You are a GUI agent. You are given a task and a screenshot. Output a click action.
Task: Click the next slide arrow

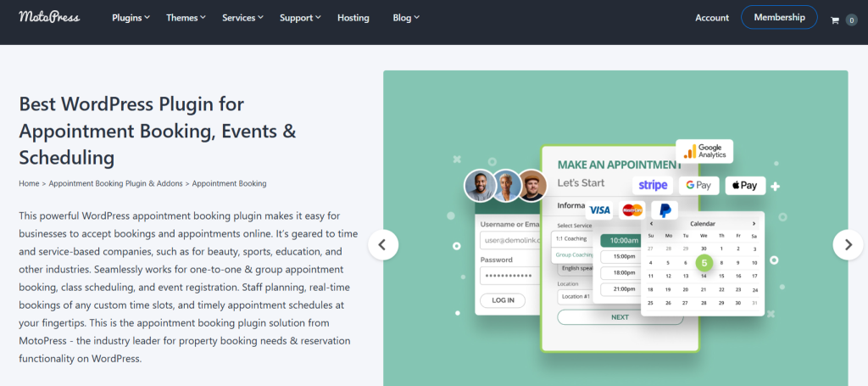848,245
